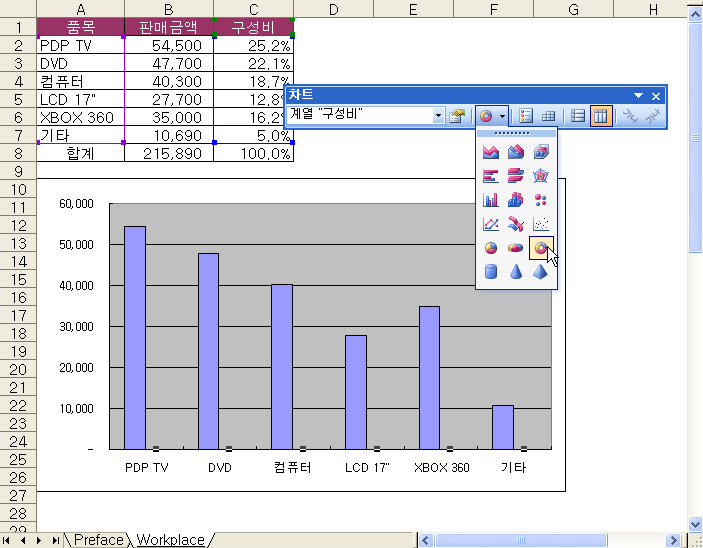Go to the first sheet tab
The height and width of the screenshot is (548, 703).
pos(6,540)
